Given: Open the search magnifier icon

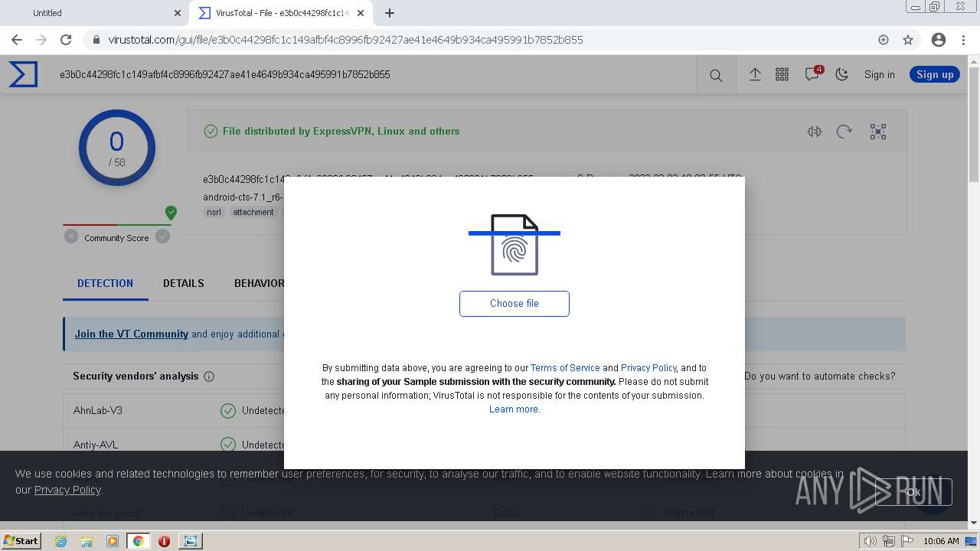Looking at the screenshot, I should coord(716,75).
